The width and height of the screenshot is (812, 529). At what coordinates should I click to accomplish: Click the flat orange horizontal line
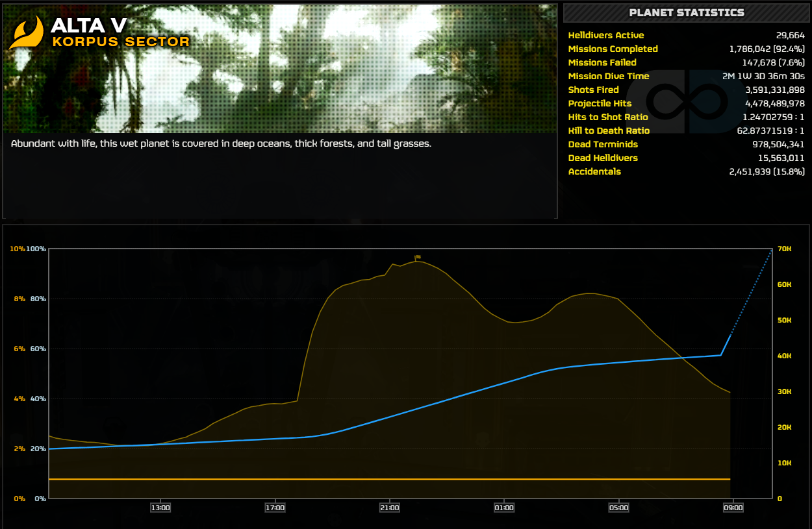390,479
